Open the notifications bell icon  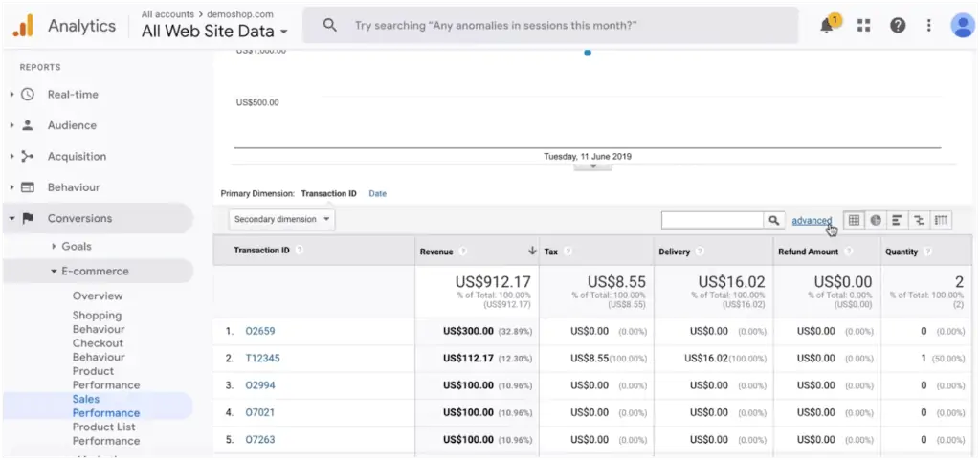828,26
